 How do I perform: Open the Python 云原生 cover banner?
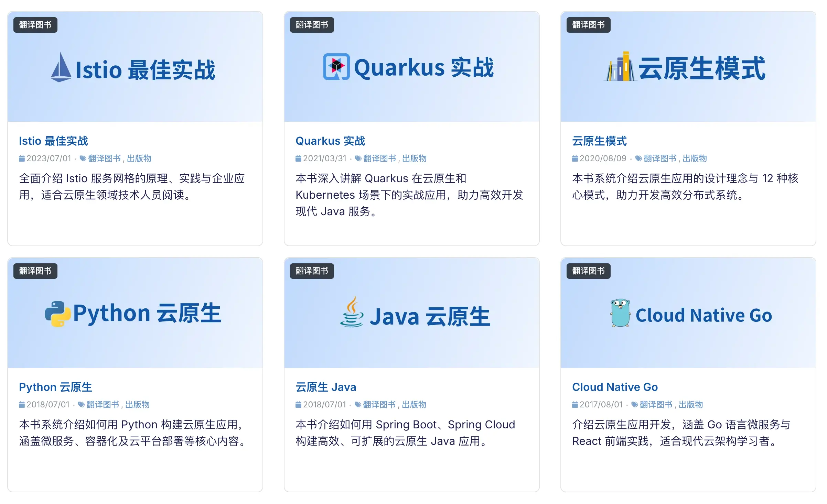tap(135, 313)
